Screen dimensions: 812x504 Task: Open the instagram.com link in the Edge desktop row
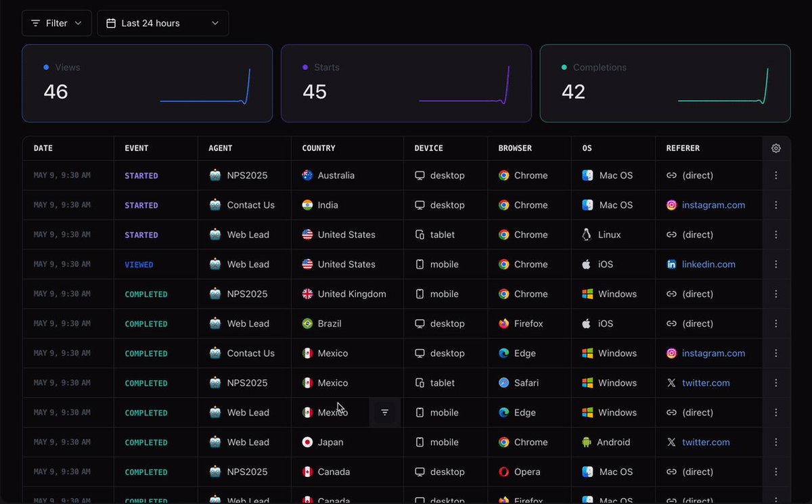click(x=713, y=353)
